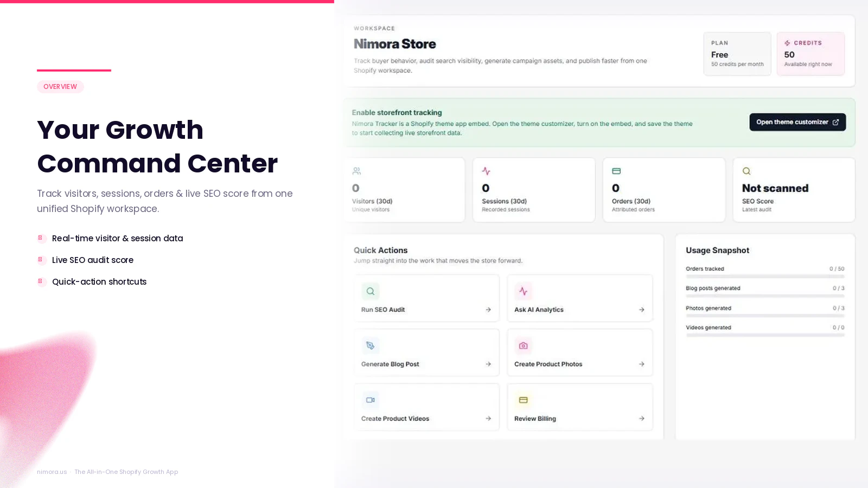This screenshot has height=488, width=868.
Task: Click the "Unique visitors" caption
Action: pyautogui.click(x=371, y=210)
